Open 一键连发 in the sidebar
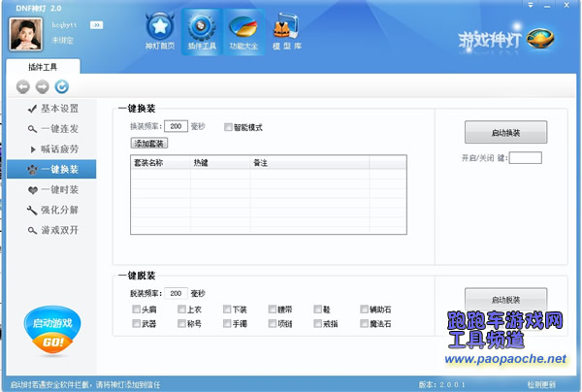Viewport: 582px width, 392px height. pos(52,129)
